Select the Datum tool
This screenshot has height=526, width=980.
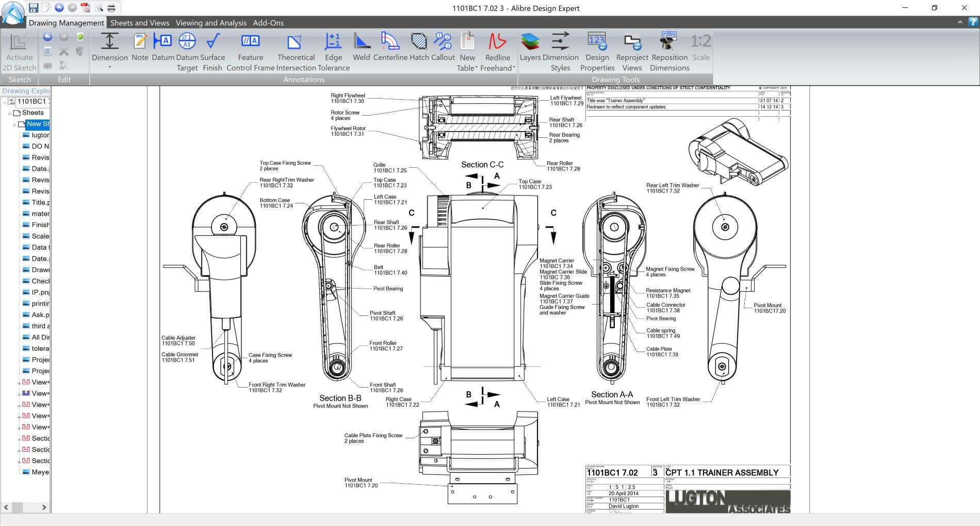click(x=163, y=47)
